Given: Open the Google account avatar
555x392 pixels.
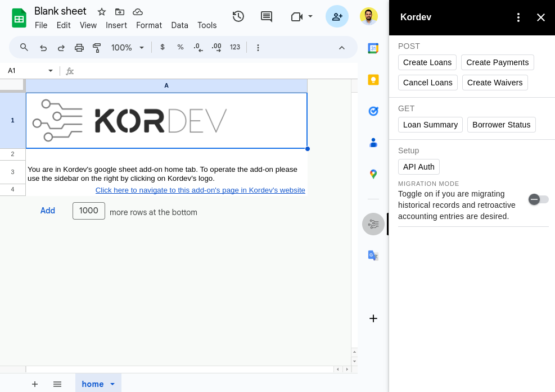Looking at the screenshot, I should pos(369,16).
